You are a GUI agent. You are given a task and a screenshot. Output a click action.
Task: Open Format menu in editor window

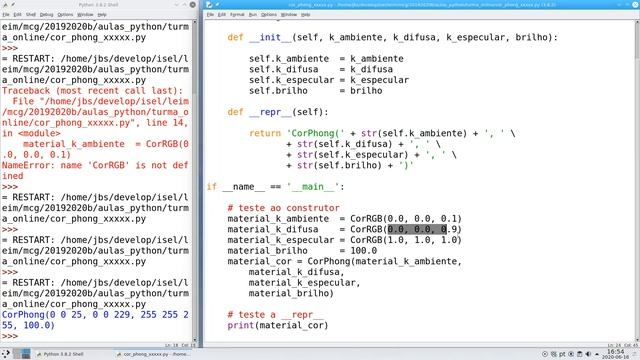[x=237, y=15]
